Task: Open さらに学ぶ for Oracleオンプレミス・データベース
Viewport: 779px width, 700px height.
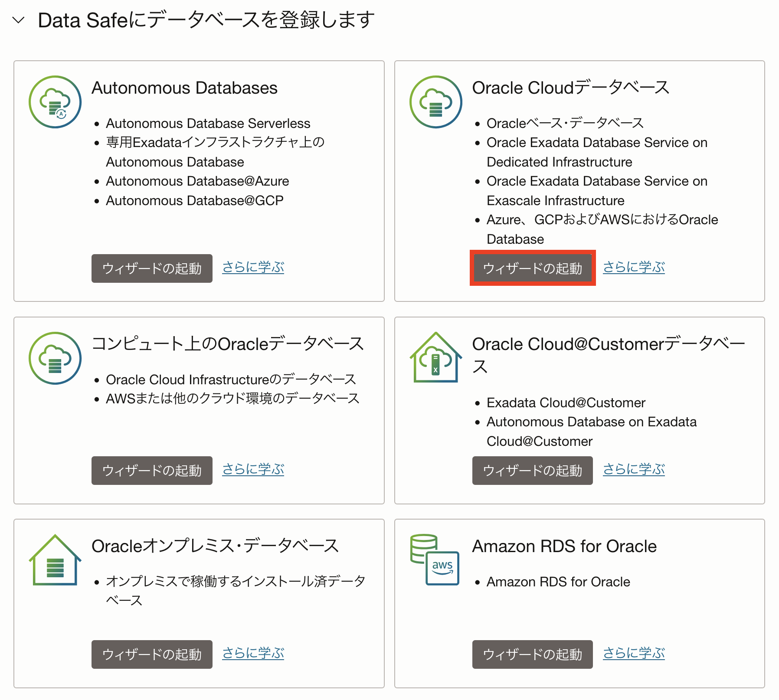Action: pos(253,653)
